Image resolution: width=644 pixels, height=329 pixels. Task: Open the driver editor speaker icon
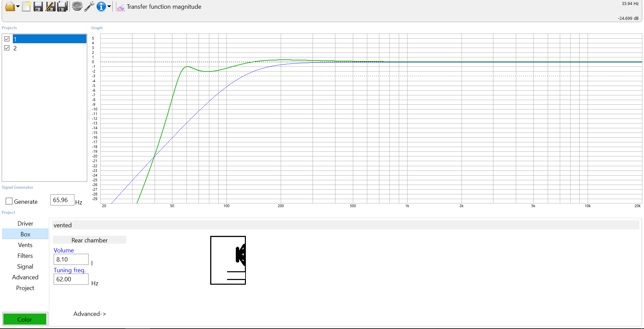point(77,6)
